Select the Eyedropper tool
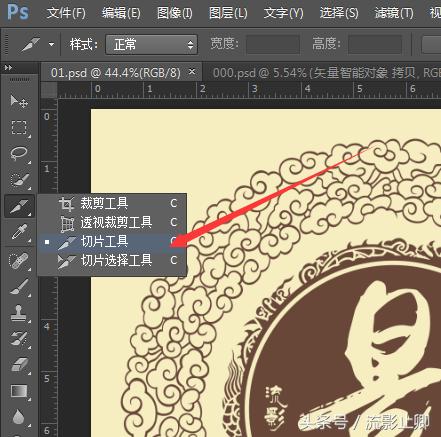 [19, 232]
